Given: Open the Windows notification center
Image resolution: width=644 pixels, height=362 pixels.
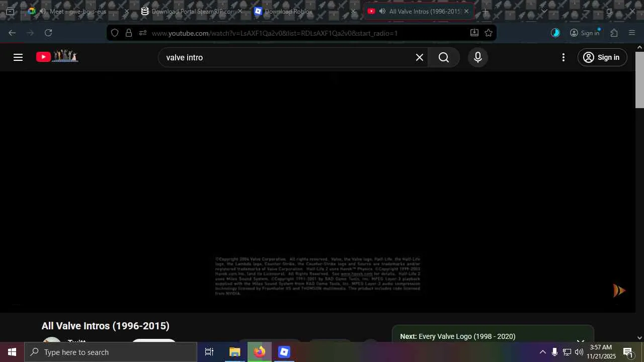Looking at the screenshot, I should click(x=629, y=352).
